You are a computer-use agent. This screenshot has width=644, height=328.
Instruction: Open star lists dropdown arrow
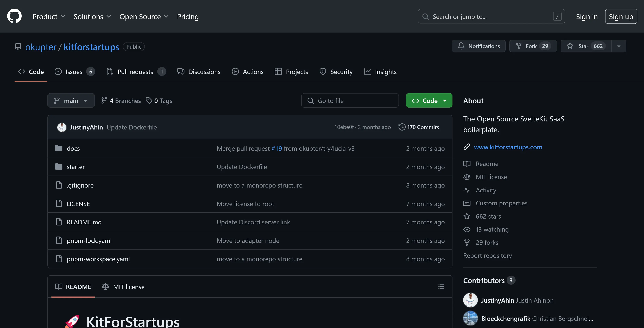pos(619,46)
